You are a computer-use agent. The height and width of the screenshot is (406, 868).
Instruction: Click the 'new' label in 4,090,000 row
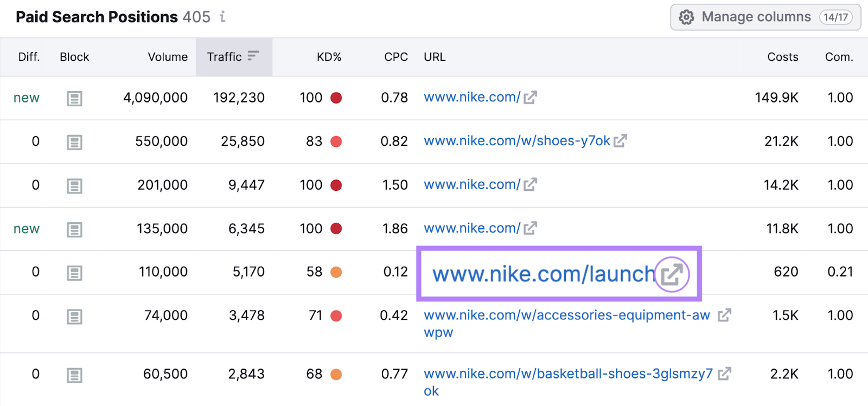click(x=27, y=98)
